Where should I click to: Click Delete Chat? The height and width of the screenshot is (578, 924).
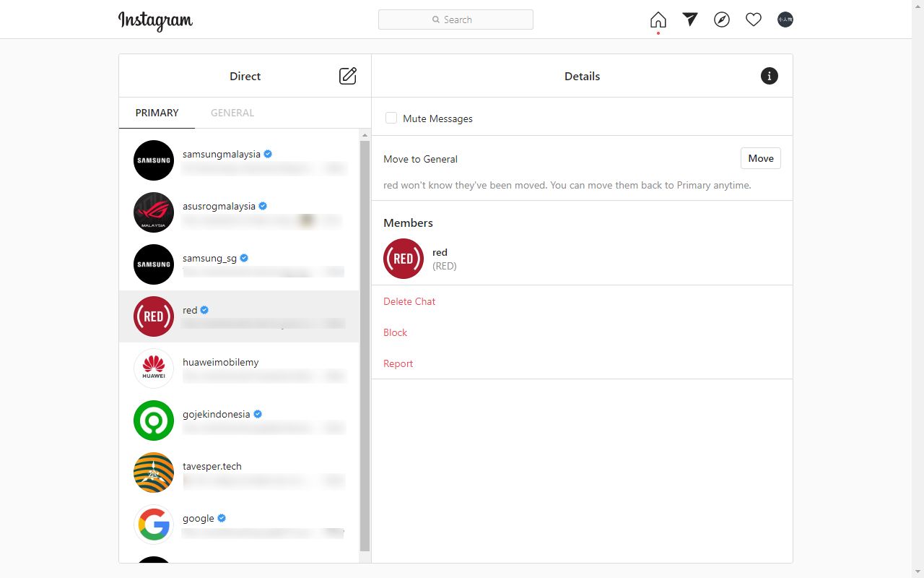pyautogui.click(x=409, y=301)
